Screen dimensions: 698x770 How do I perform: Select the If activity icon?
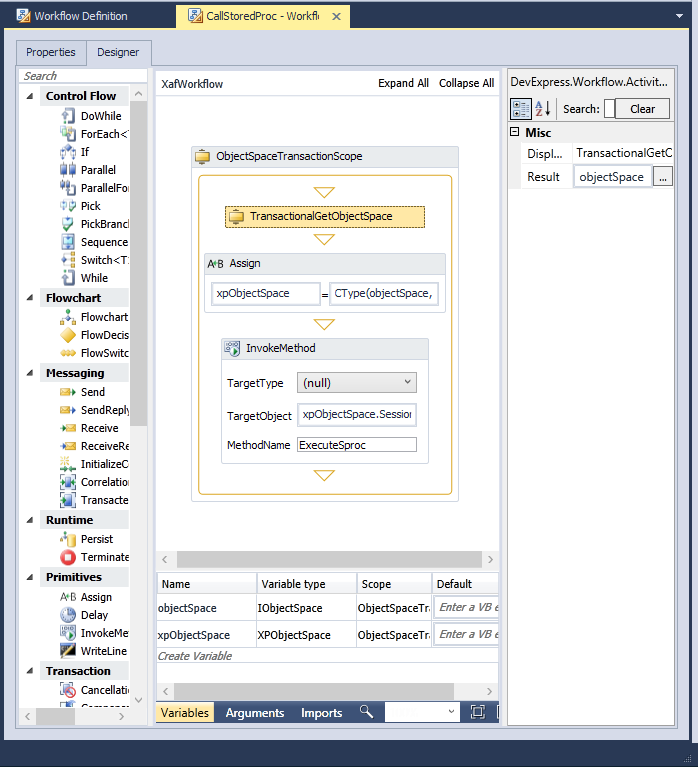[x=68, y=152]
